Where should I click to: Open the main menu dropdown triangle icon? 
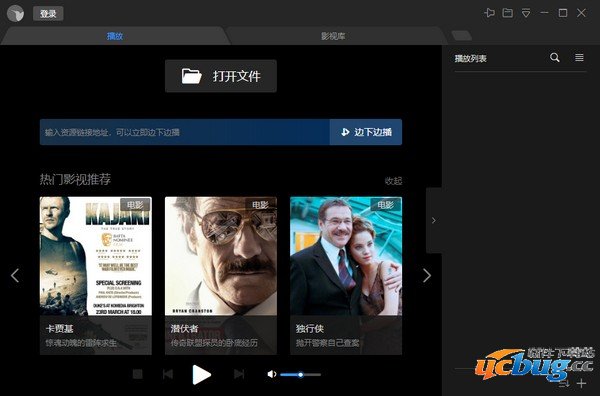[x=526, y=13]
